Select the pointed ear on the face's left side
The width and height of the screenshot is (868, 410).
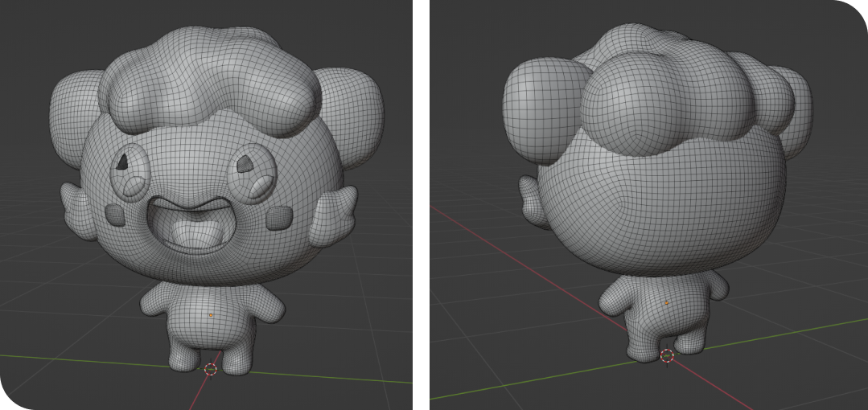79,211
